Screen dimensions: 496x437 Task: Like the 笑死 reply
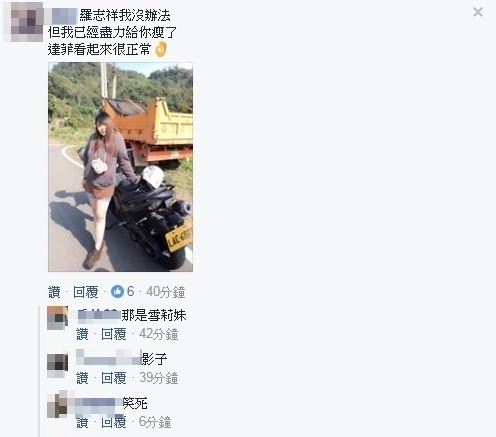point(82,422)
